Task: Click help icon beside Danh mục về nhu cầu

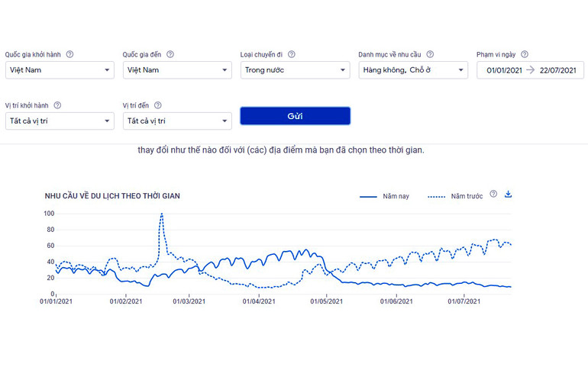Action: click(x=430, y=54)
